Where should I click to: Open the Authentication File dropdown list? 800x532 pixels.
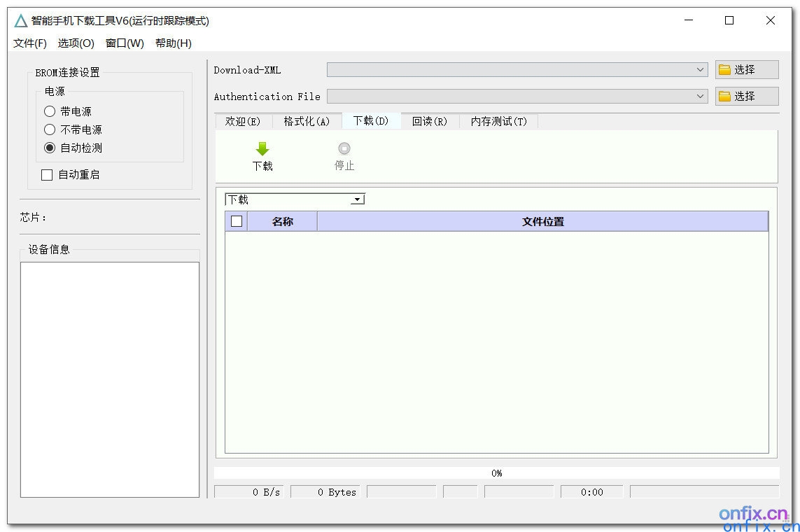click(702, 96)
